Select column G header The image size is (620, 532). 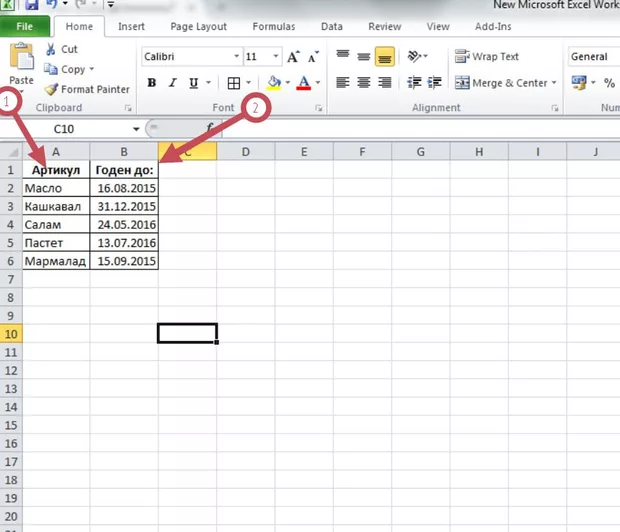[420, 152]
